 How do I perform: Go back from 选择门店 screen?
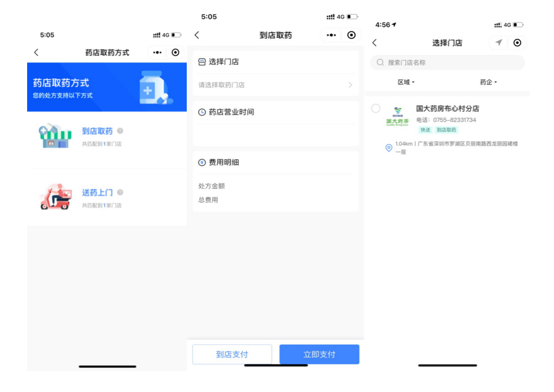coord(375,43)
